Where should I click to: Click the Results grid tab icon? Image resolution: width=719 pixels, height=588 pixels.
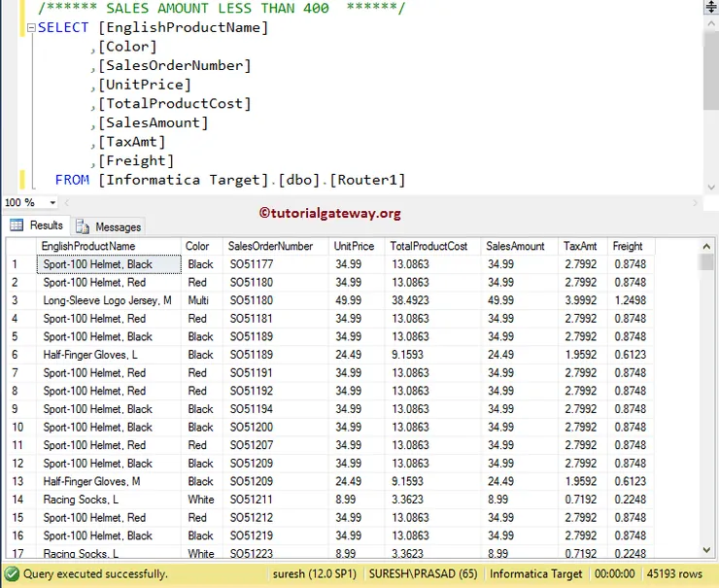pyautogui.click(x=17, y=225)
